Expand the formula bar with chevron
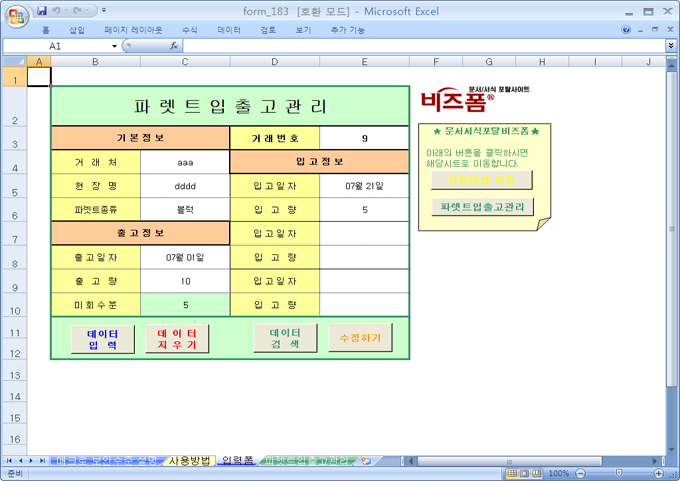 (x=671, y=46)
